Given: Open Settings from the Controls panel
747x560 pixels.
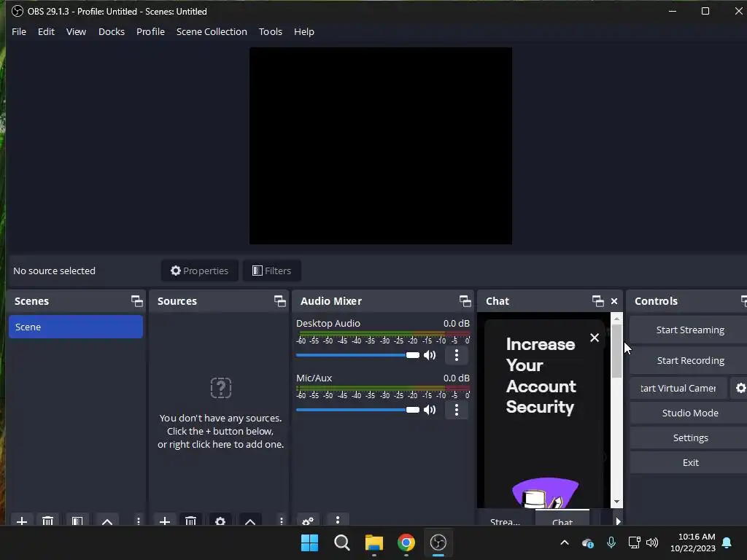Looking at the screenshot, I should pos(690,437).
